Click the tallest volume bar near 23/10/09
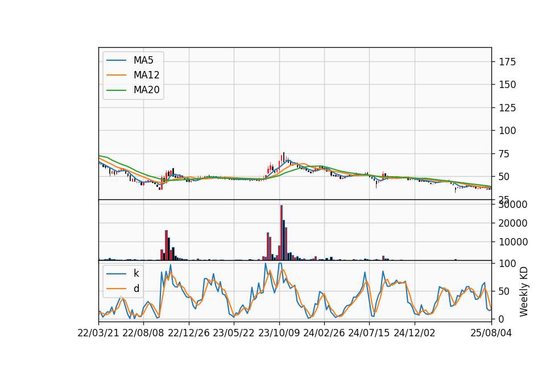This screenshot has width=546, height=392. [282, 233]
